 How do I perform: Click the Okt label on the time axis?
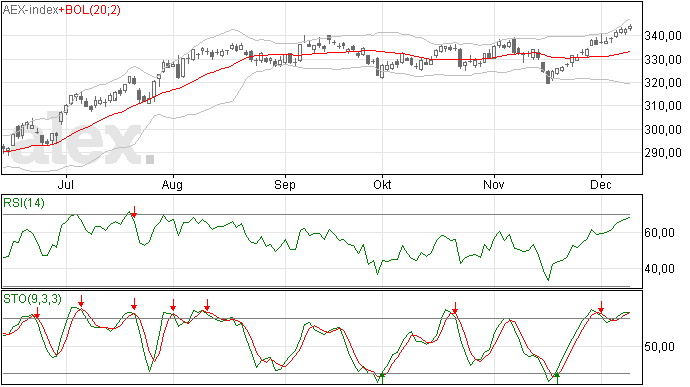point(382,184)
